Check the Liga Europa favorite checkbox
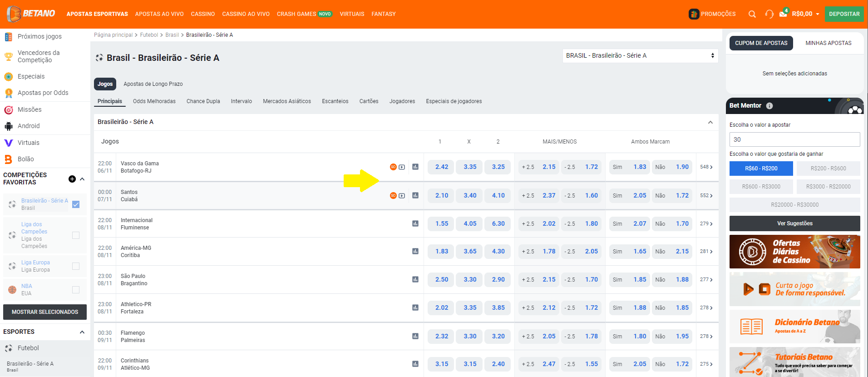 click(x=76, y=266)
